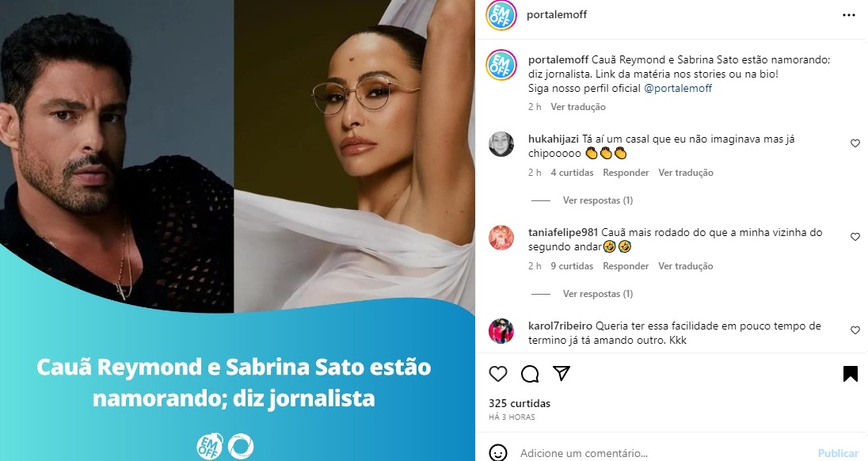Like the post with the heart icon
This screenshot has height=461, width=868.
pos(497,374)
